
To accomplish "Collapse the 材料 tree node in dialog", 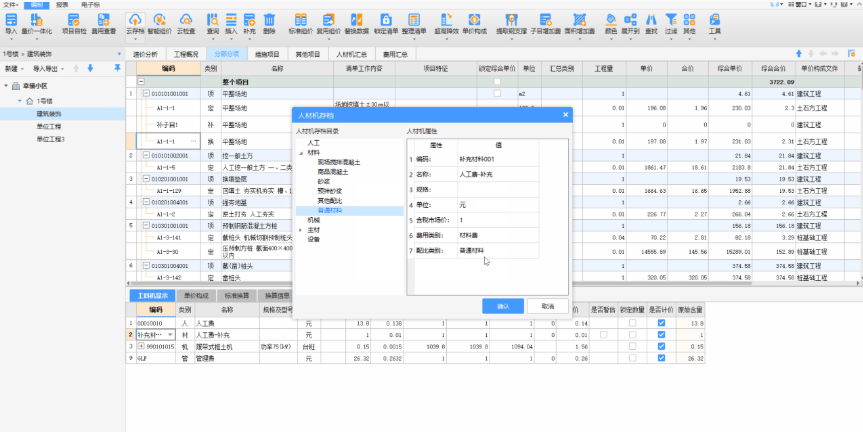I will coord(300,152).
